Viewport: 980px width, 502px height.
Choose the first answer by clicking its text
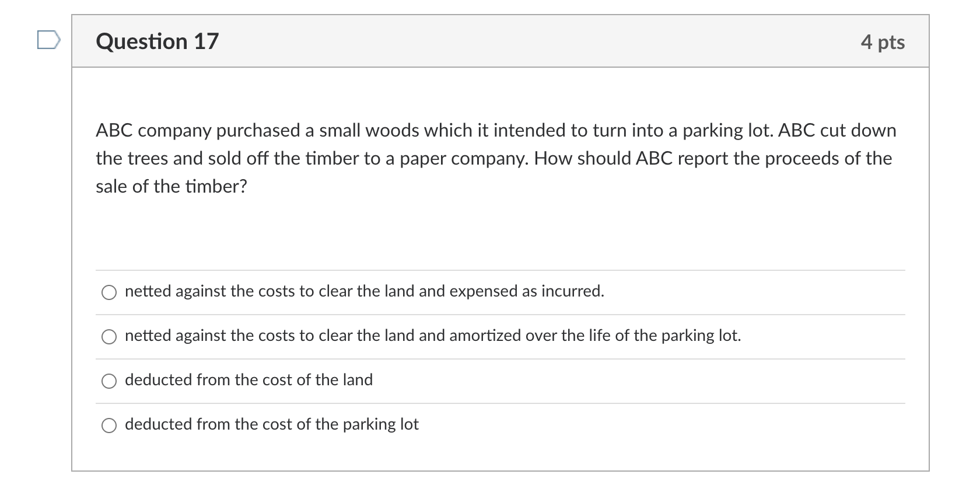364,291
